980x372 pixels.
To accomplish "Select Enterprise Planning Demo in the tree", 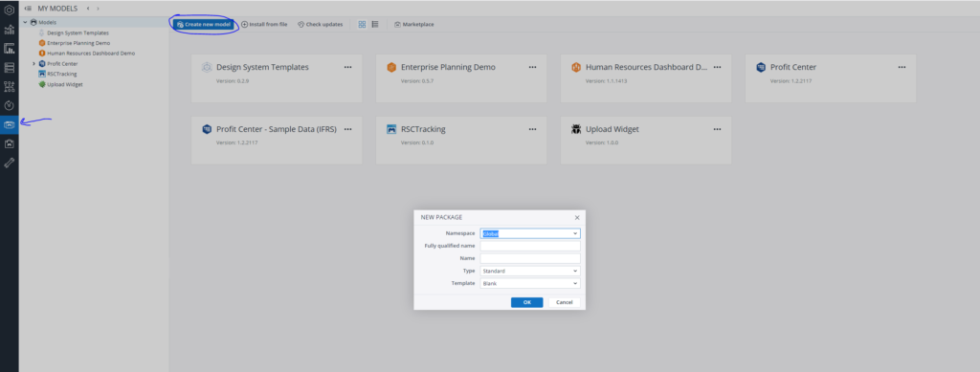I will coord(78,43).
